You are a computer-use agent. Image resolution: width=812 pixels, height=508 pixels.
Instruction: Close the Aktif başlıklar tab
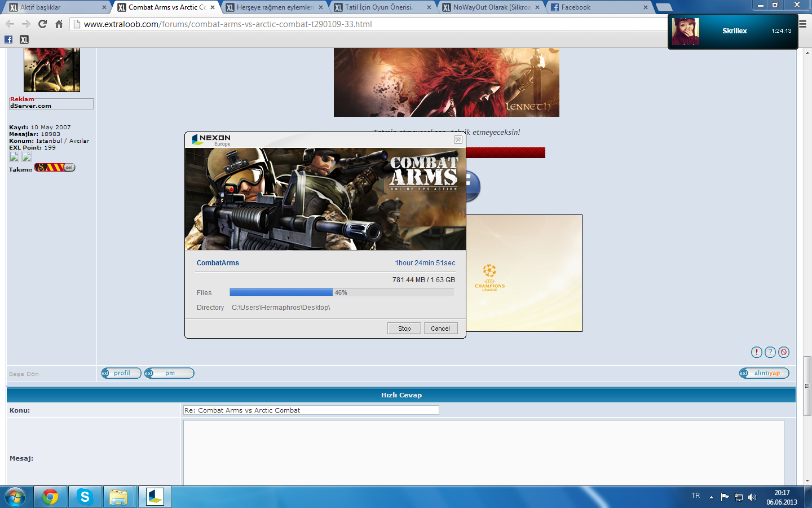pyautogui.click(x=104, y=7)
